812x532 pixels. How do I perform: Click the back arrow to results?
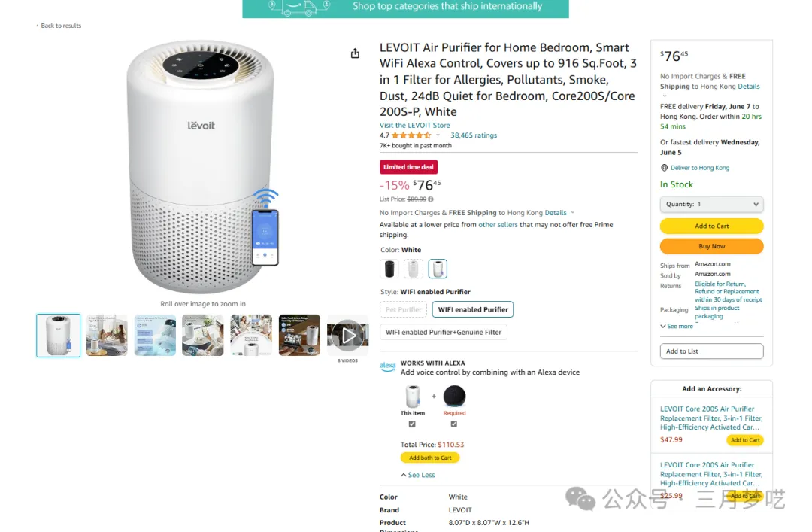click(38, 26)
